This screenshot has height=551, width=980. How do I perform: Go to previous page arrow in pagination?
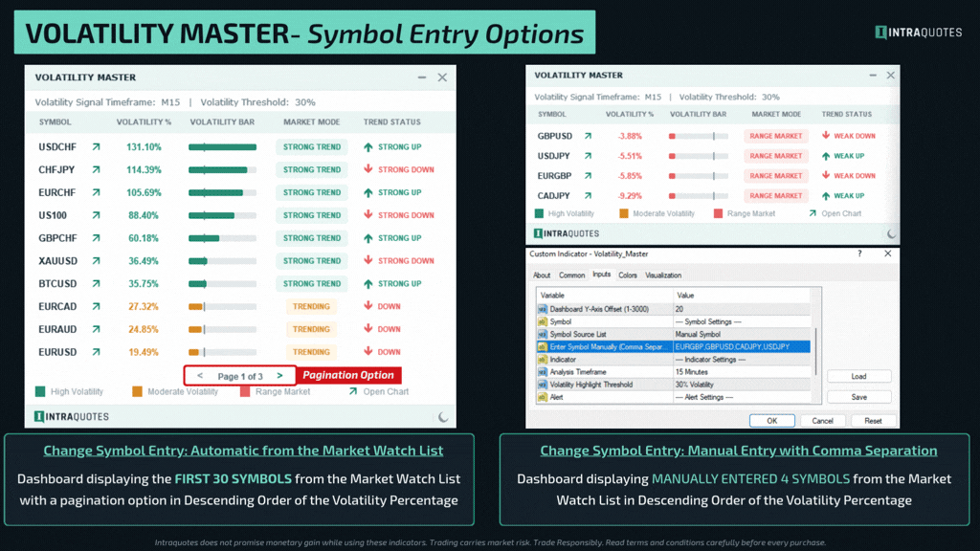200,375
